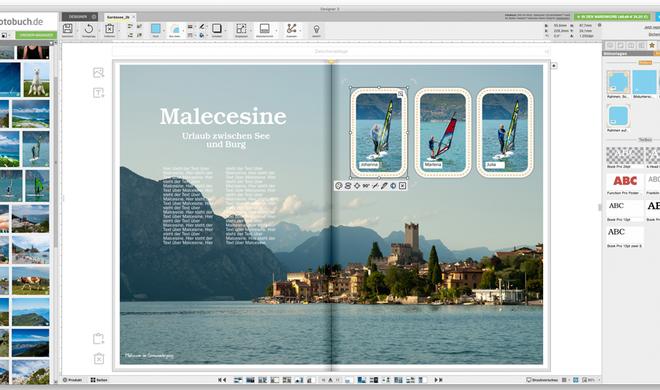
Task: Click the first round icon in image floating toolbar
Action: [339, 186]
